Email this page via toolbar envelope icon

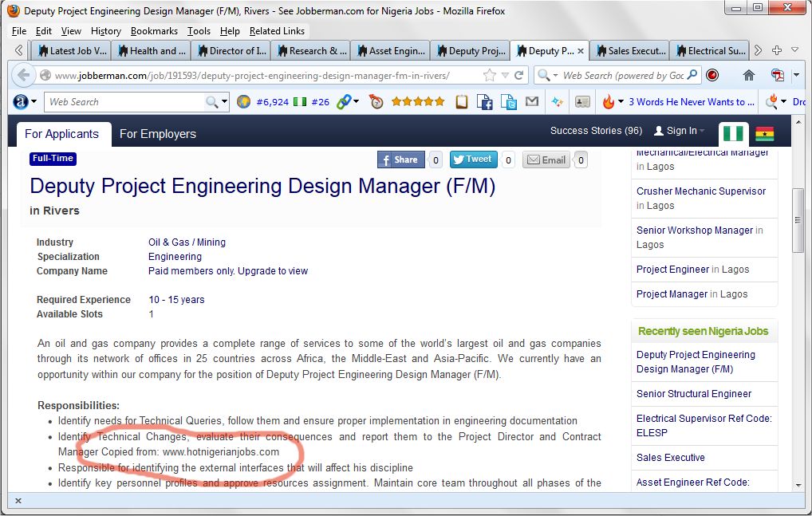[x=532, y=101]
